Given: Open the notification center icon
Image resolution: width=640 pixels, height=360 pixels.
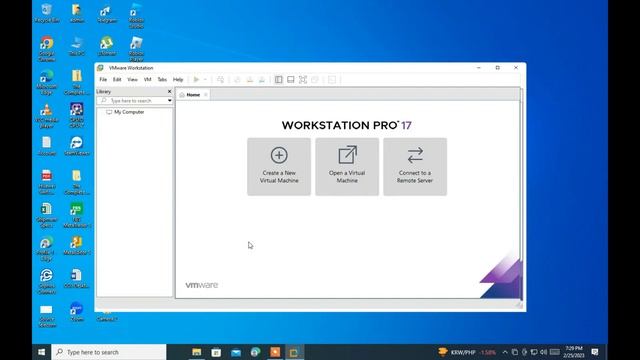Looking at the screenshot, I should pos(595,352).
